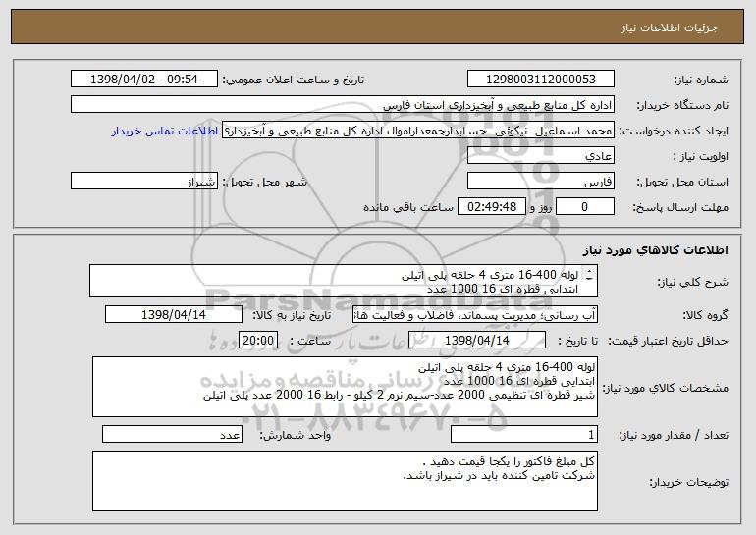Open the buyer contact information link
Viewport: 756px width, 535px height.
point(165,132)
